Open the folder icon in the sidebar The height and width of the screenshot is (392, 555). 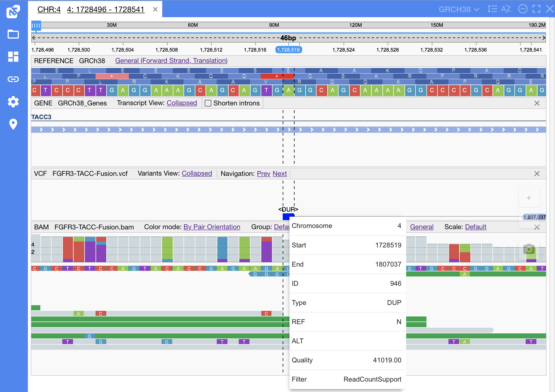13,34
